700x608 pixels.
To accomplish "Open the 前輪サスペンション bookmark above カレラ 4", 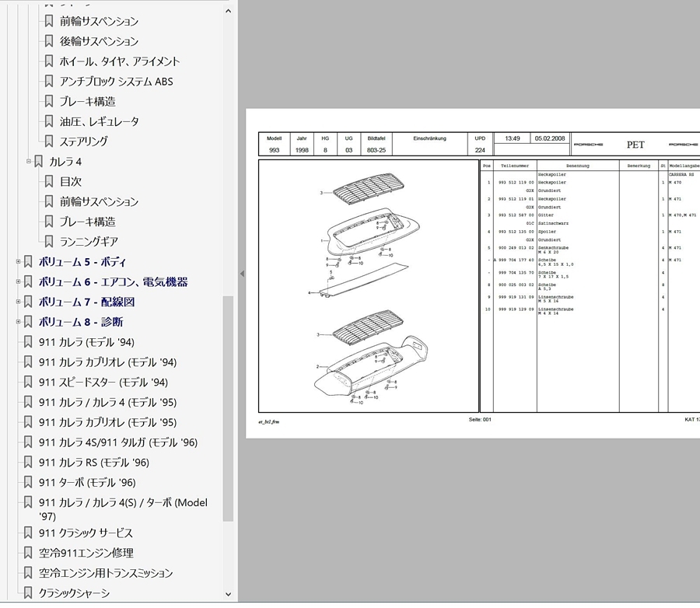I will (99, 21).
